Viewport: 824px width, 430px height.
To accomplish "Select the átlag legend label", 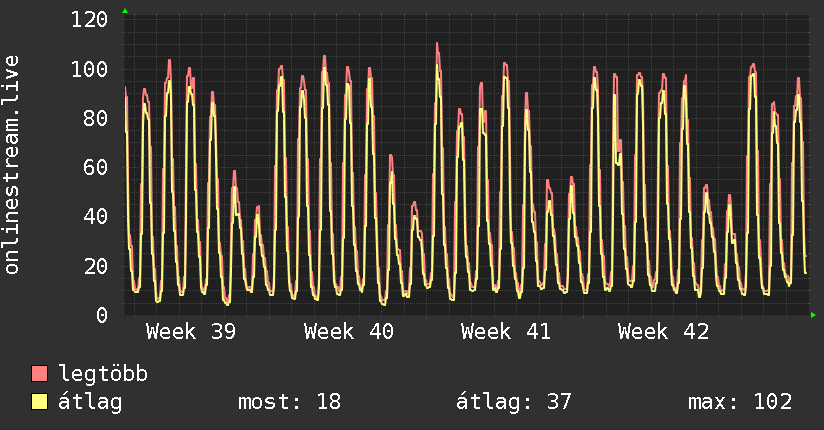I will 90,402.
